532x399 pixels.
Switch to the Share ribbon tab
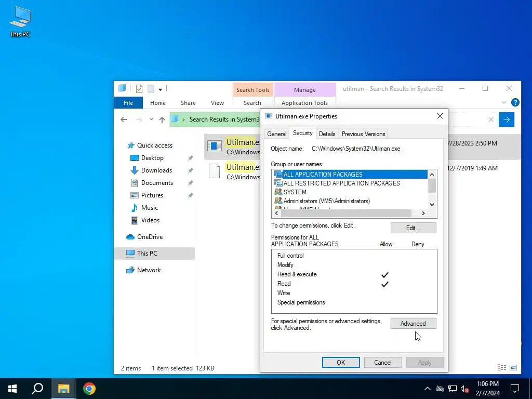click(x=188, y=103)
